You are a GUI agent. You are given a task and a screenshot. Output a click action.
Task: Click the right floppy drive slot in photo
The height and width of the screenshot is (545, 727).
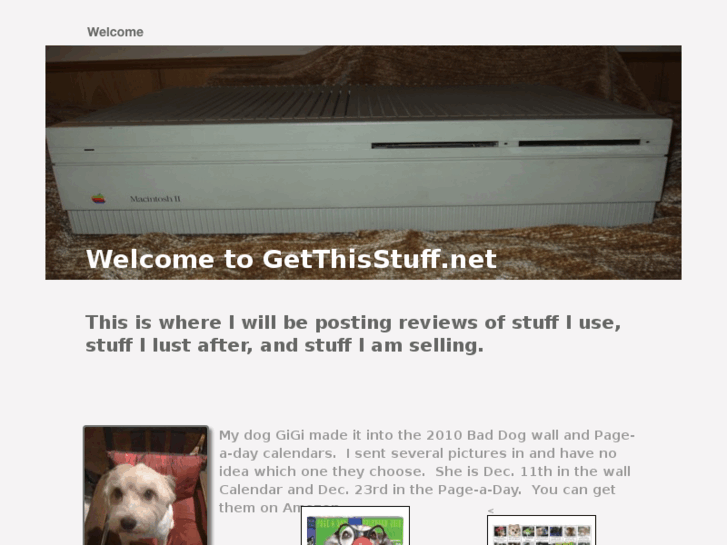[x=579, y=143]
